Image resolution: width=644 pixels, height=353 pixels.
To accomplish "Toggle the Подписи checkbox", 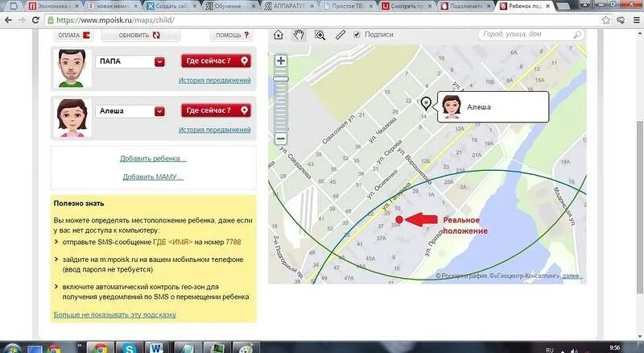I will point(357,35).
